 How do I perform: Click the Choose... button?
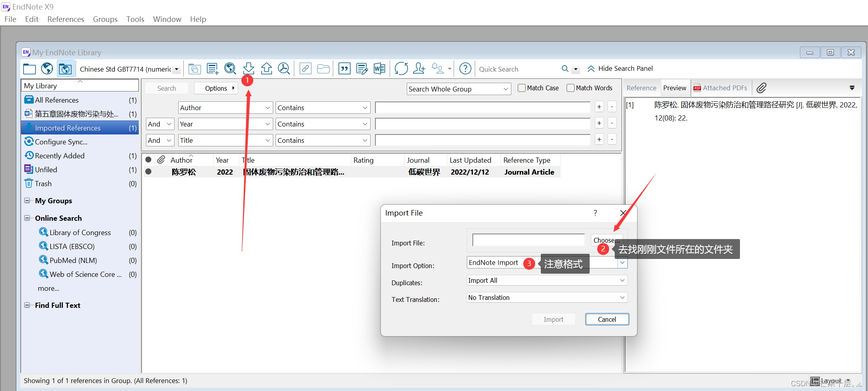pos(606,240)
